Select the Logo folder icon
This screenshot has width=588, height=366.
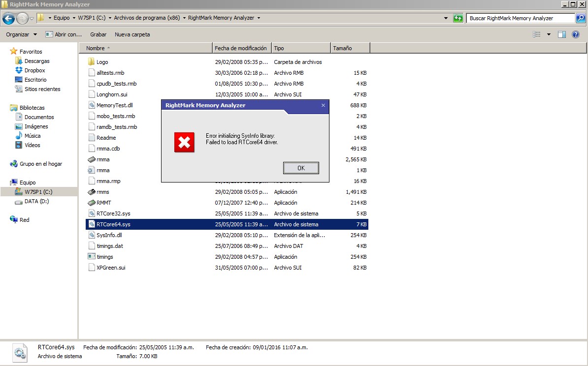click(x=91, y=62)
